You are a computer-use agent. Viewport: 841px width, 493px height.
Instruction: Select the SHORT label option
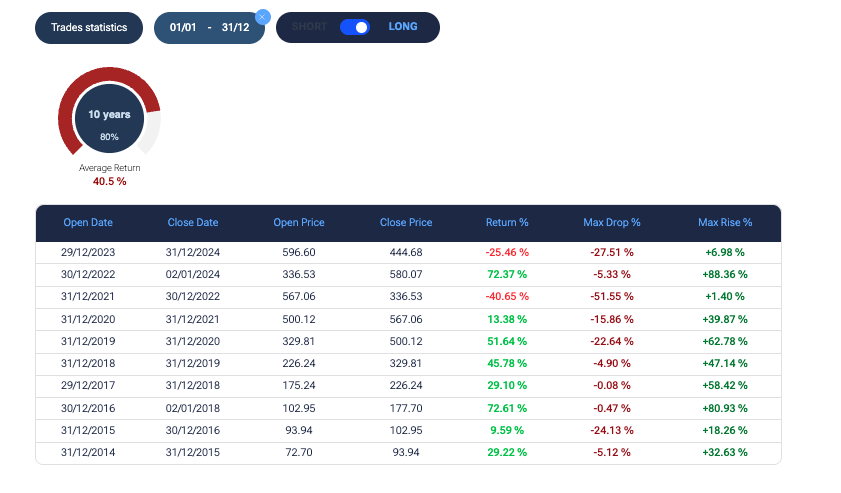(x=309, y=27)
